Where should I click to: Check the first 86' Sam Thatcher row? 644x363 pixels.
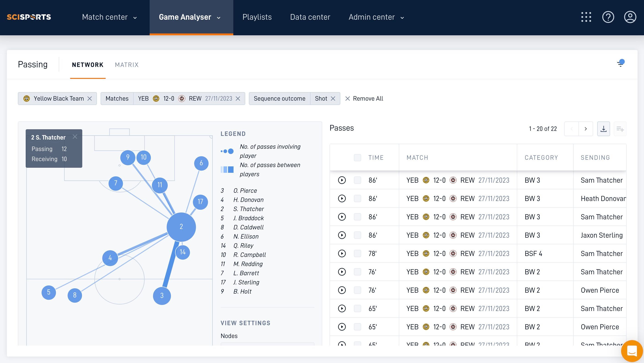point(358,180)
